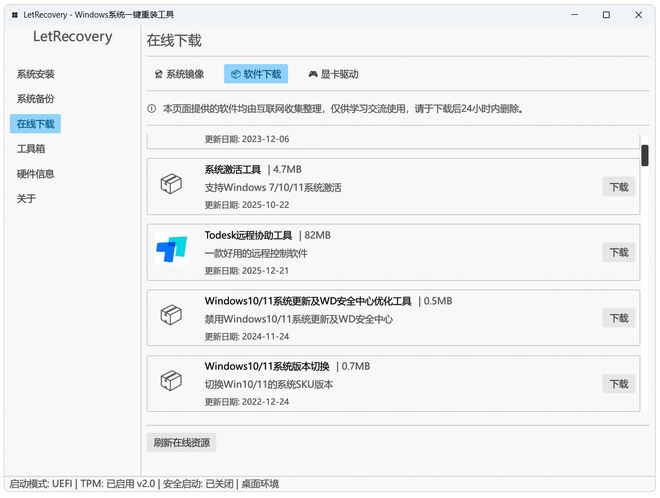Image resolution: width=660 pixels, height=498 pixels.
Task: Click the package icon for 系统版本切换
Action: (171, 381)
